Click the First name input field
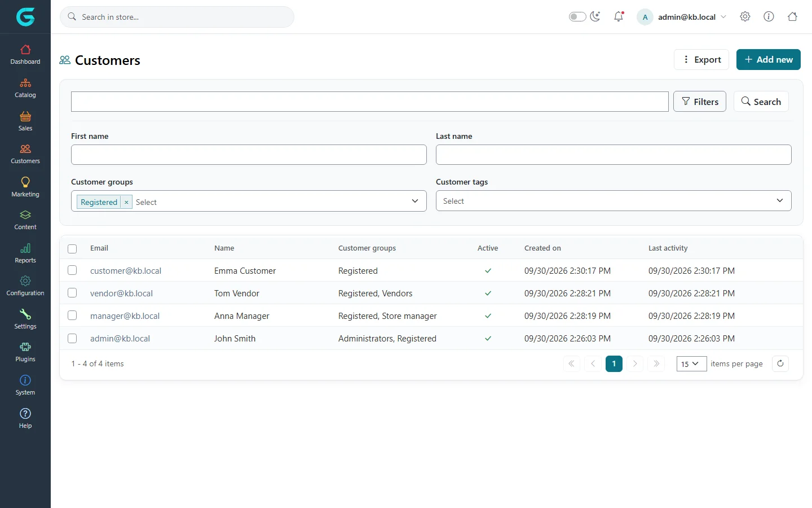 point(249,155)
